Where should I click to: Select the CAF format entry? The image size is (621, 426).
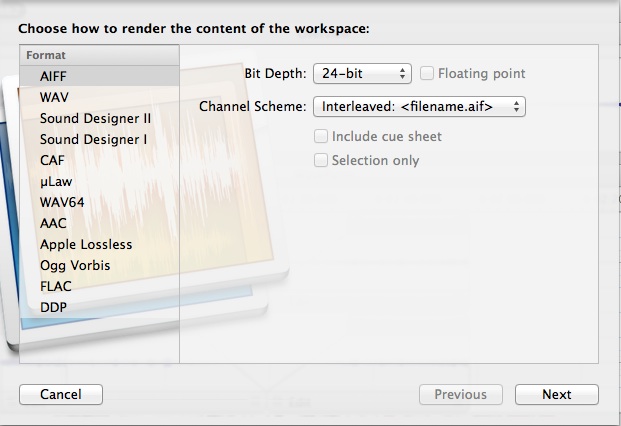pyautogui.click(x=52, y=160)
